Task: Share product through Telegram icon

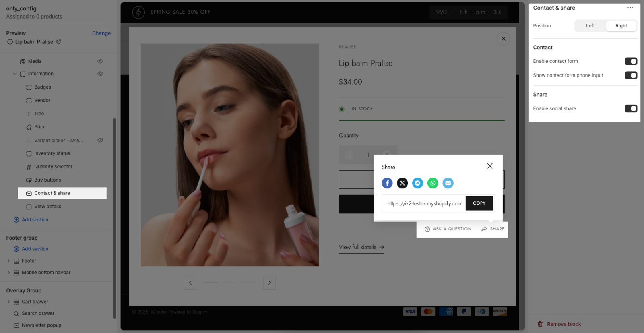Action: tap(417, 183)
